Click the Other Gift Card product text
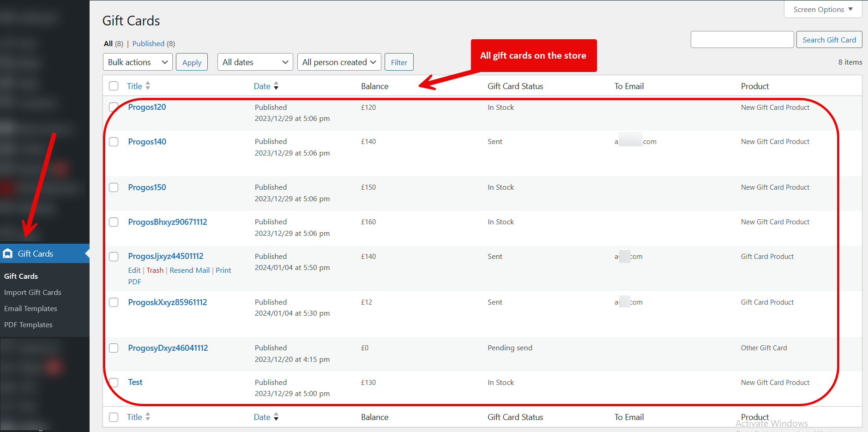The width and height of the screenshot is (868, 432). click(x=764, y=348)
